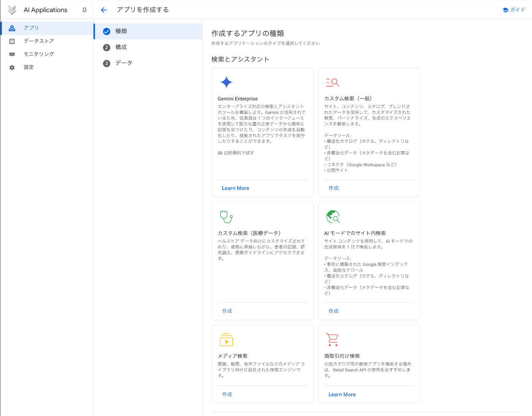This screenshot has height=416, width=532.
Task: Click the 検索とアシスタント section heading
Action: tap(240, 59)
